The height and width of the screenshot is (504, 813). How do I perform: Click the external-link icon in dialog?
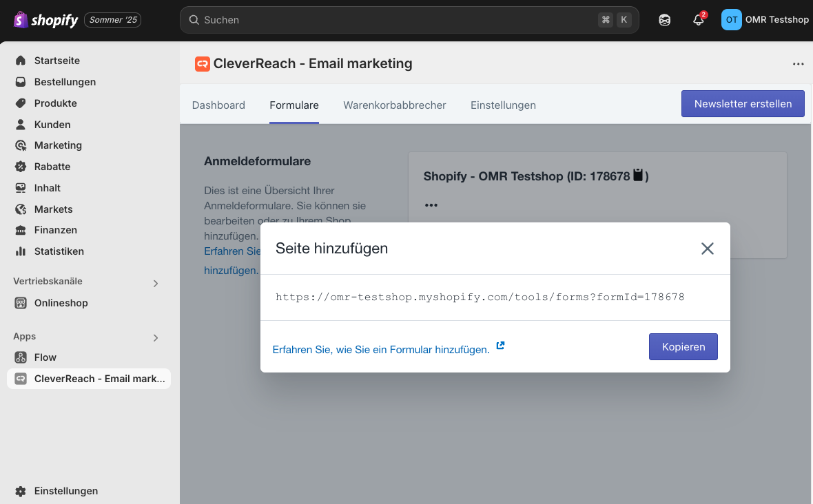tap(500, 346)
